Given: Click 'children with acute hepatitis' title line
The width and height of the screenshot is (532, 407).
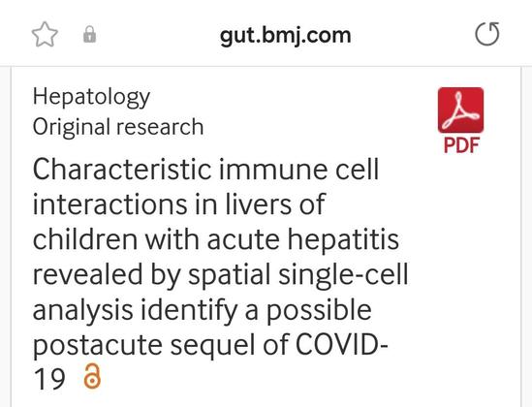Looking at the screenshot, I should tap(216, 239).
